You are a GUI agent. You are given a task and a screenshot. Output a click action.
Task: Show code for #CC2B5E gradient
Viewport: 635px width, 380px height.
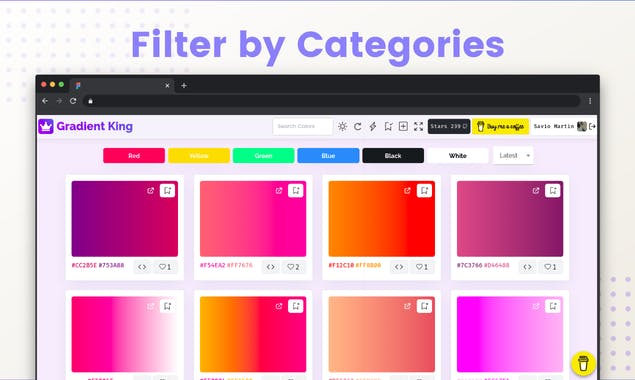point(142,267)
